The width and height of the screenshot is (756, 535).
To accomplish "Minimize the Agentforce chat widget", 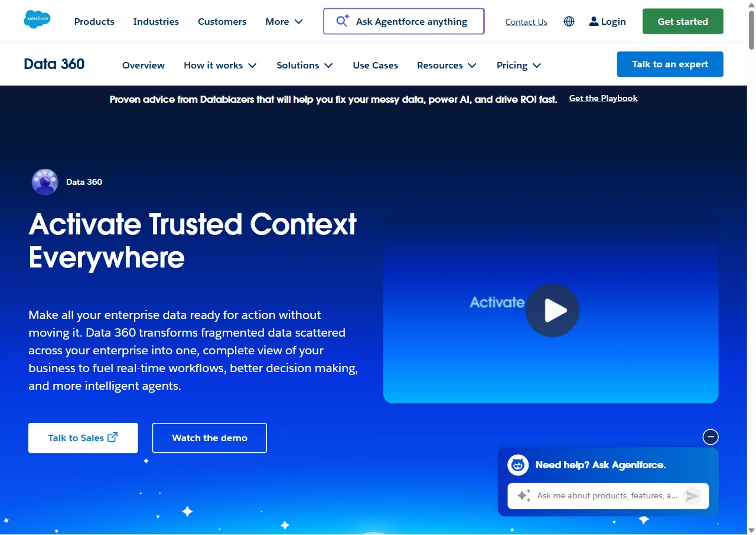I will pyautogui.click(x=711, y=437).
